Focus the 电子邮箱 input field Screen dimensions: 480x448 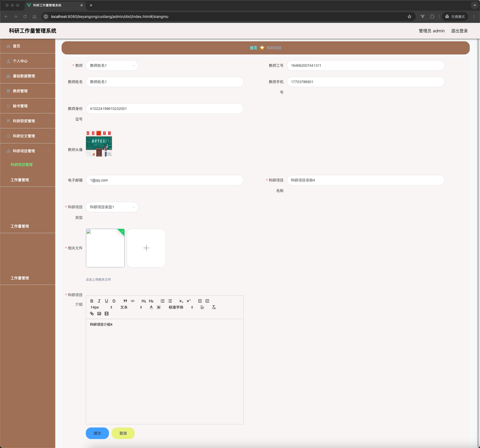pos(165,180)
